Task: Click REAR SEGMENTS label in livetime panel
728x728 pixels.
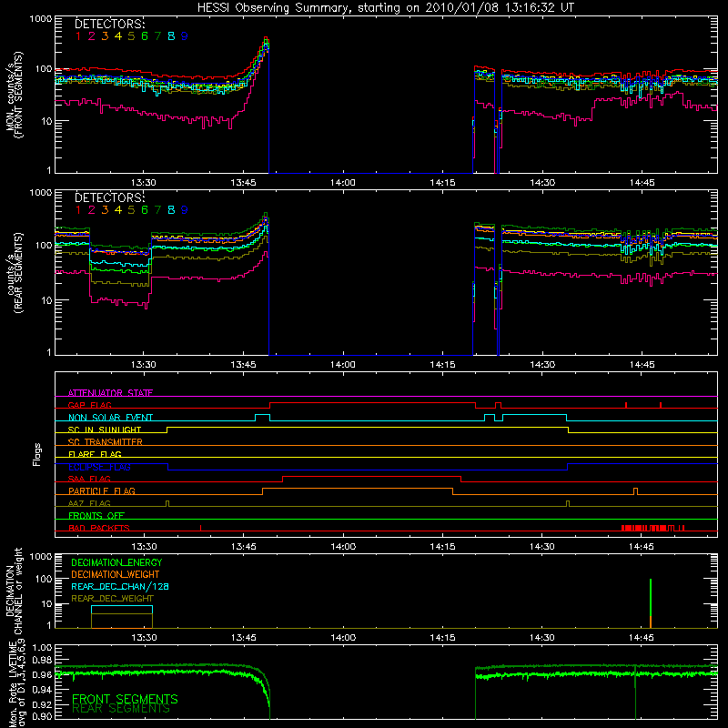Action: tap(121, 709)
